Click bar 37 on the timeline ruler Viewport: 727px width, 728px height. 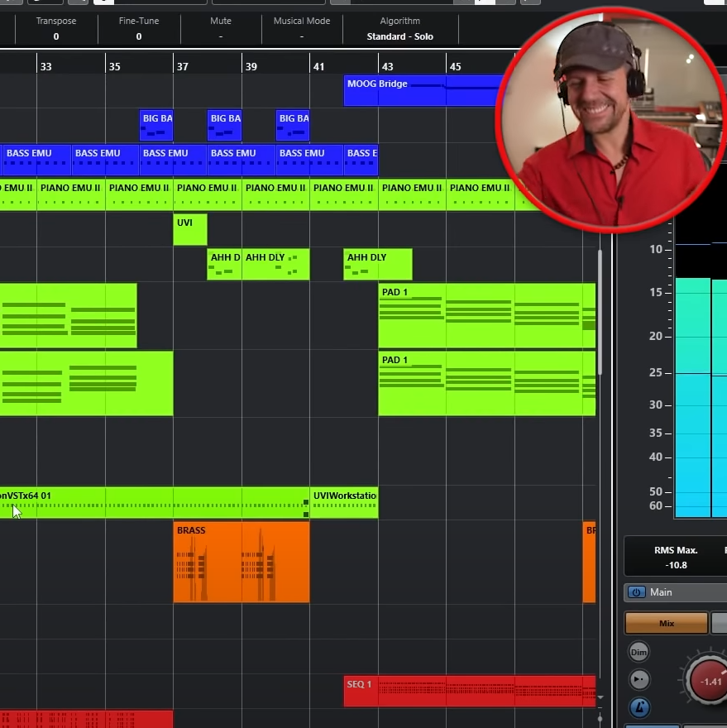pyautogui.click(x=182, y=65)
